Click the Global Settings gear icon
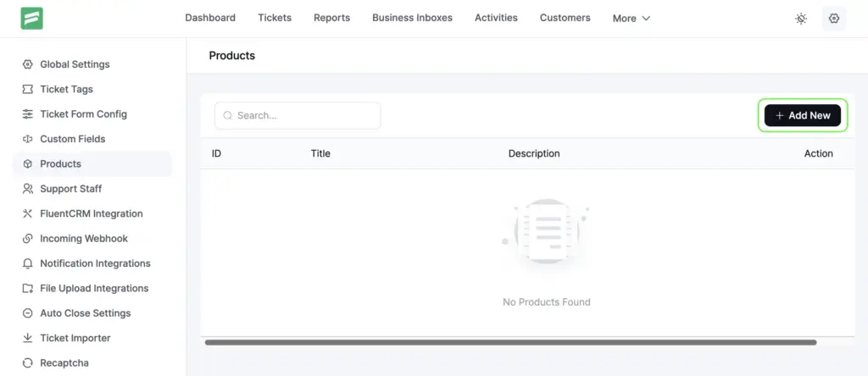The image size is (868, 376). point(27,64)
